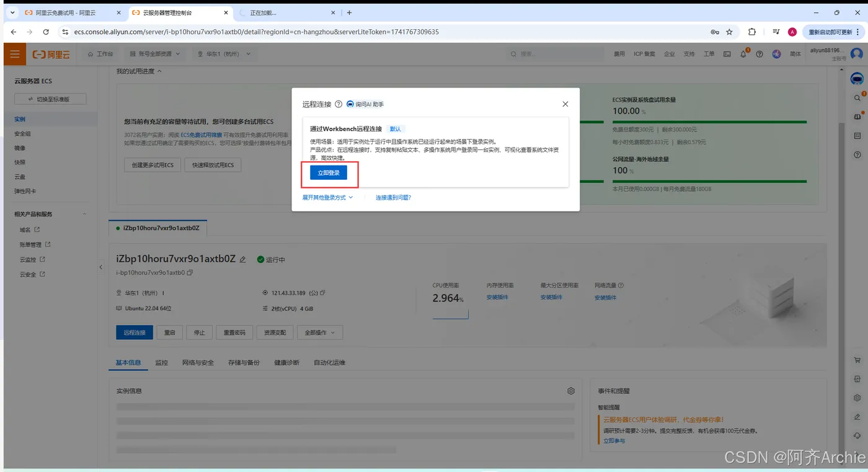Open the shopping cart icon in right sidebar
This screenshot has height=472, width=868.
pos(857,360)
